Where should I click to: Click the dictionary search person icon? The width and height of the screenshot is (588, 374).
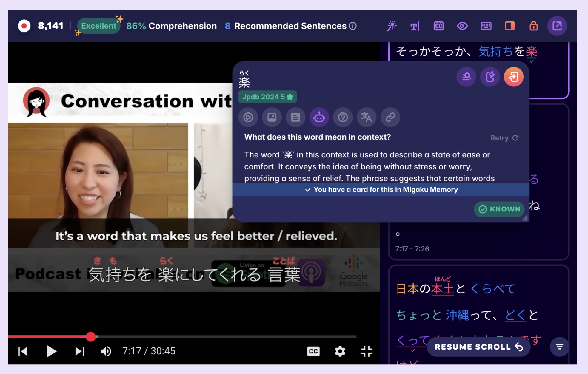[466, 77]
